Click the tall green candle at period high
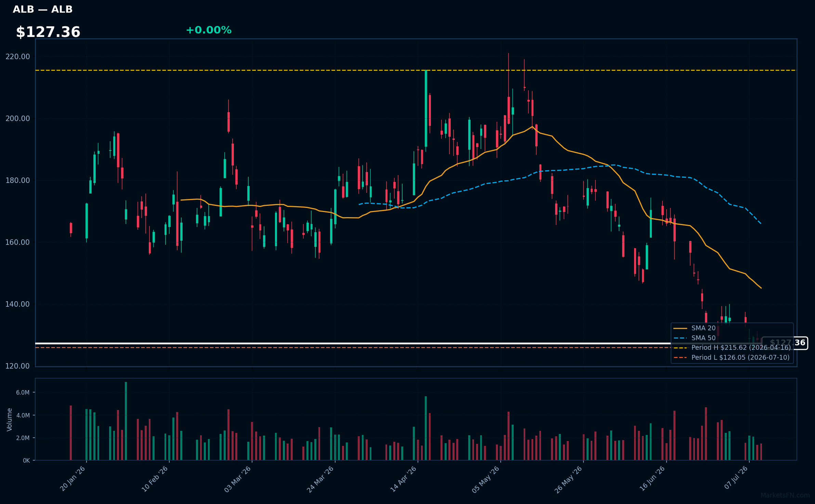Image resolution: width=815 pixels, height=504 pixels. click(426, 108)
